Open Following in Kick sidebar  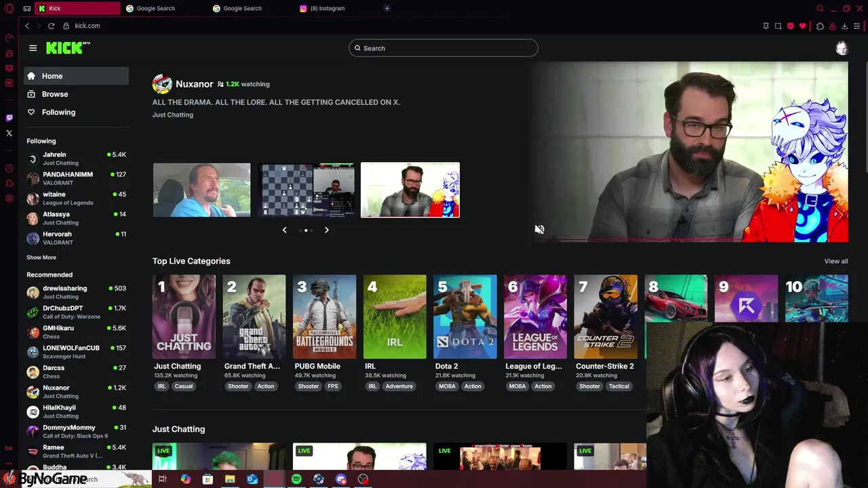(x=76, y=113)
